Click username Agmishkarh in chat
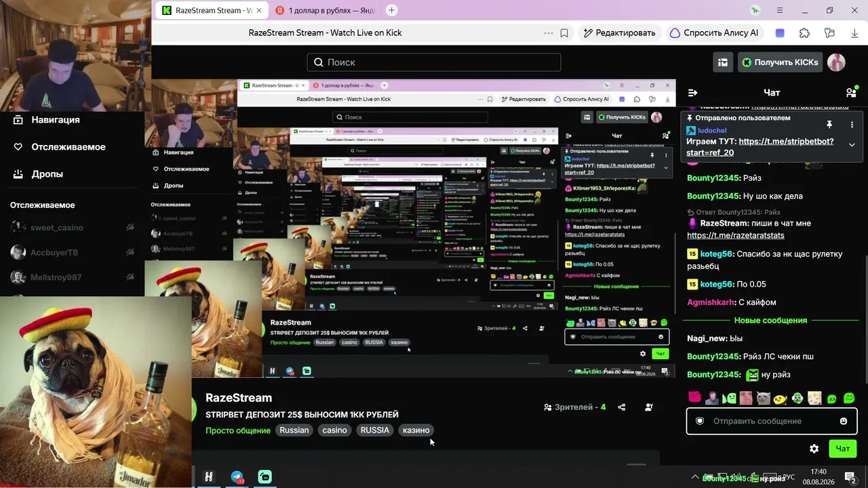 [x=710, y=302]
